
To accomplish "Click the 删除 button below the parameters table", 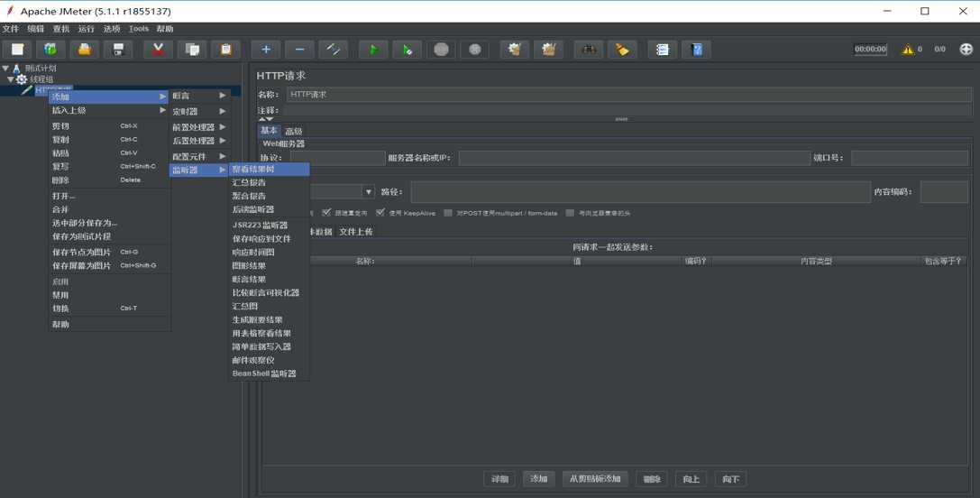I will click(652, 479).
